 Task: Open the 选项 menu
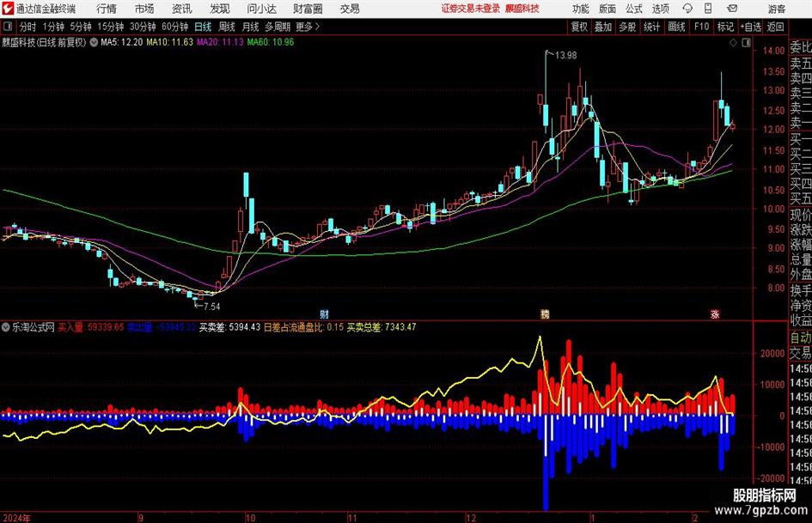tap(660, 9)
